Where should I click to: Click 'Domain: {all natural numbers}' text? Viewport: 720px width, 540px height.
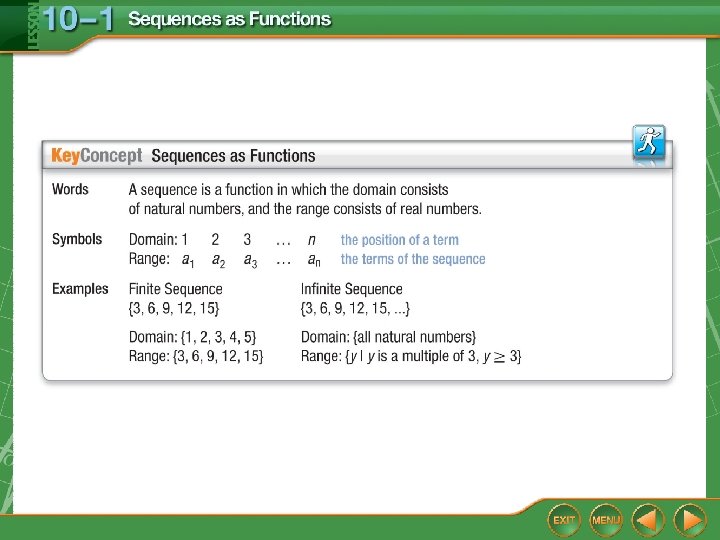pos(388,337)
